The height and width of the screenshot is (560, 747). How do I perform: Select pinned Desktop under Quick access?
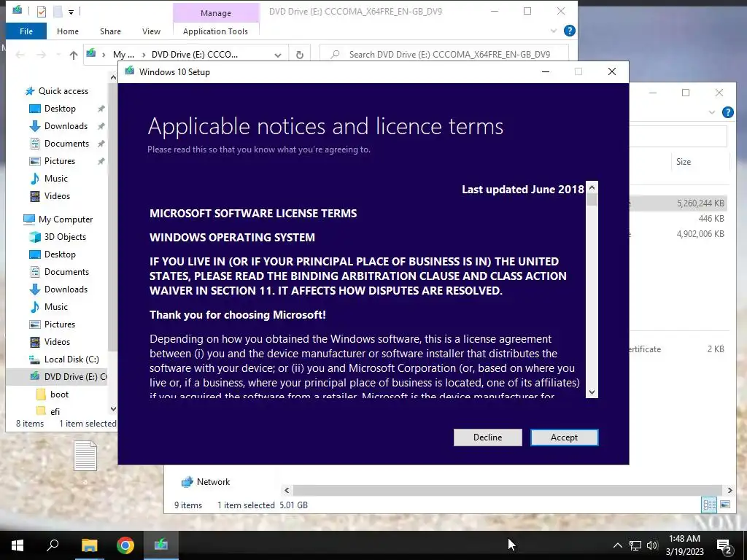tap(60, 109)
